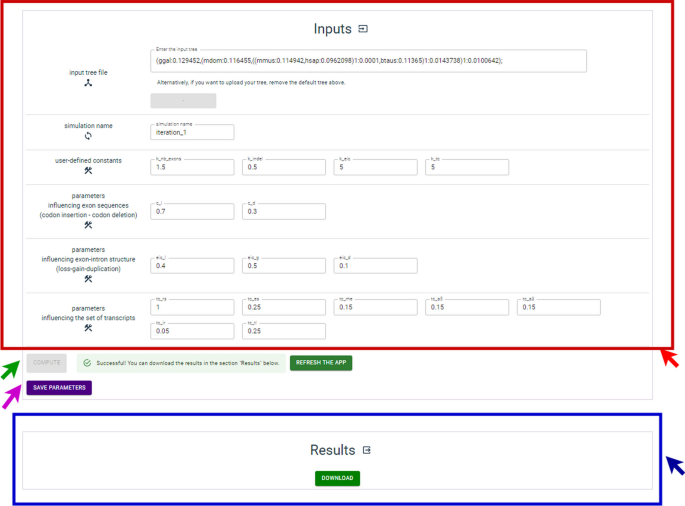Click the Results heading text
The width and height of the screenshot is (685, 506).
pos(332,450)
